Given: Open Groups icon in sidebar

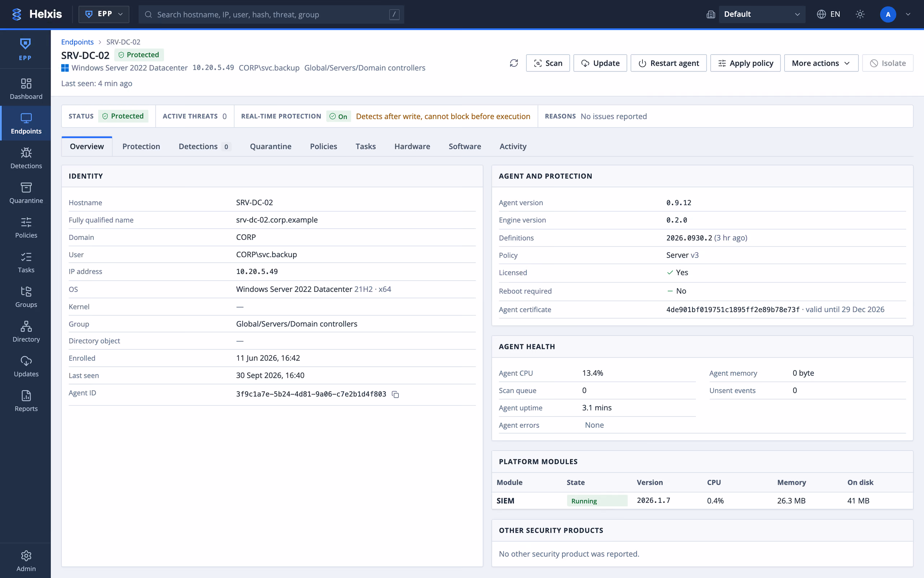Looking at the screenshot, I should 26,292.
